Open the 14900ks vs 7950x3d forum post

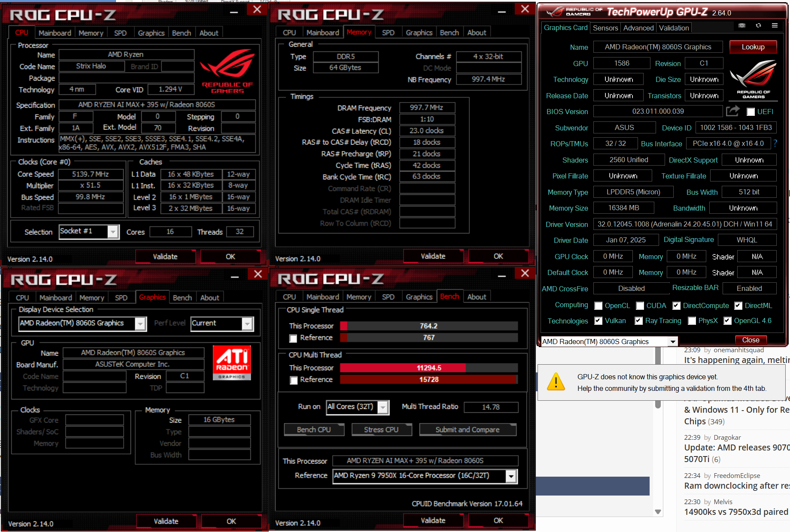click(736, 512)
